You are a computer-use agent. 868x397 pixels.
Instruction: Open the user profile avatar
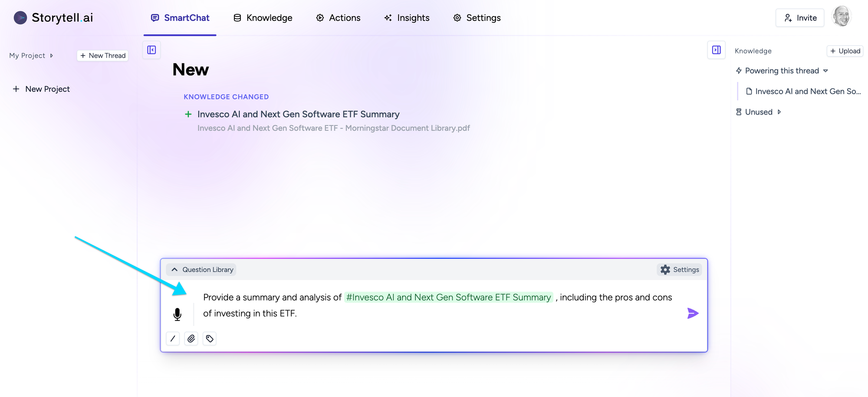coord(842,17)
